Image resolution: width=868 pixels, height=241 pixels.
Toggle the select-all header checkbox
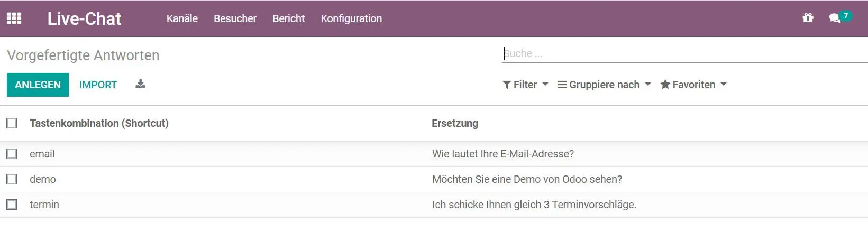[x=12, y=123]
